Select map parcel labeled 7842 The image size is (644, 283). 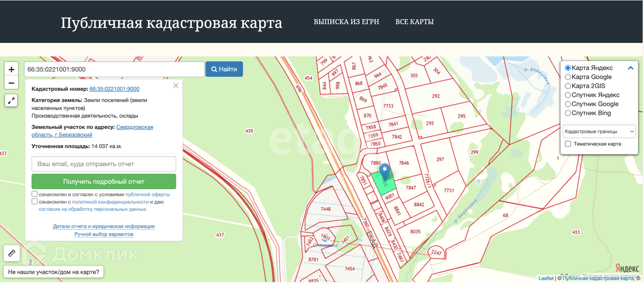396,137
